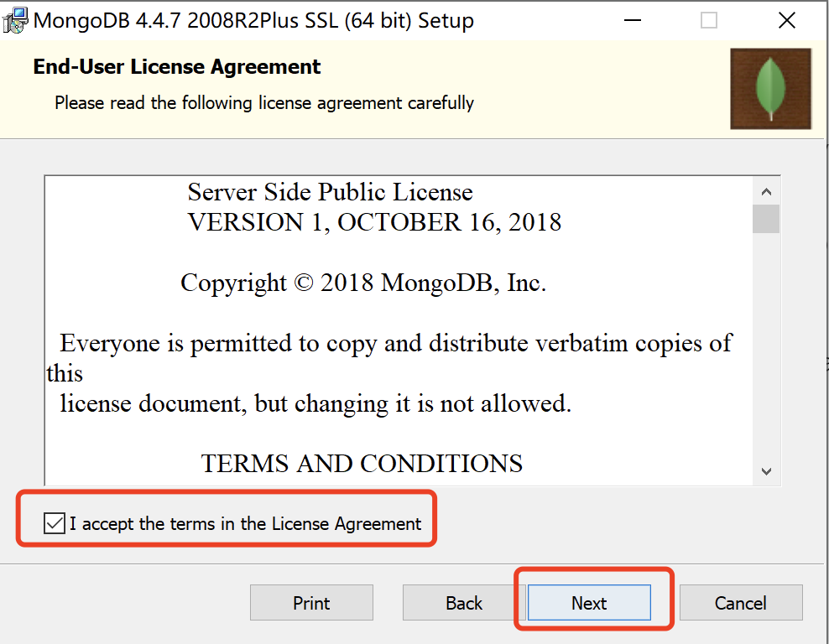Close the MongoDB setup window
Image resolution: width=829 pixels, height=644 pixels.
click(x=787, y=20)
